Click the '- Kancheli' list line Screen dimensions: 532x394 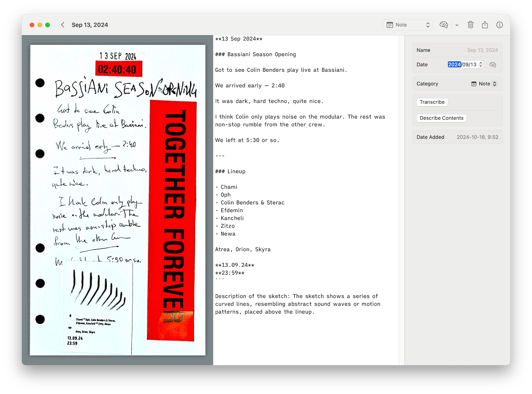click(x=230, y=218)
